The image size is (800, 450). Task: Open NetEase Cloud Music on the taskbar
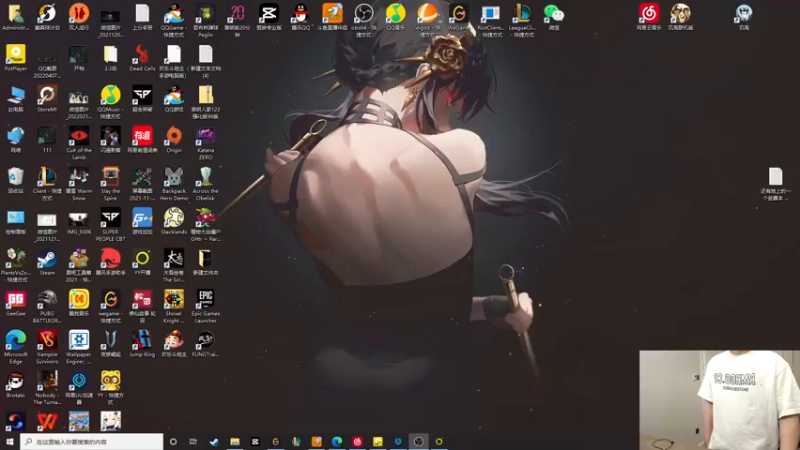pos(357,442)
